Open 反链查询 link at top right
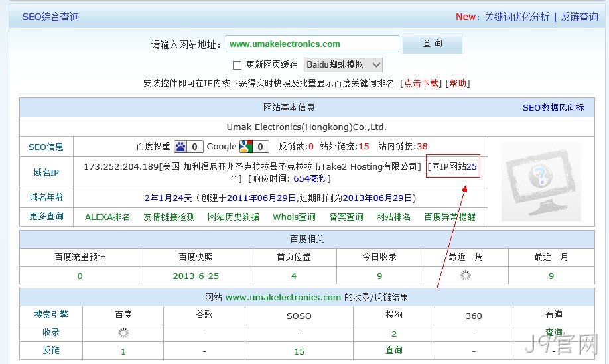This screenshot has height=364, width=609. [x=579, y=17]
